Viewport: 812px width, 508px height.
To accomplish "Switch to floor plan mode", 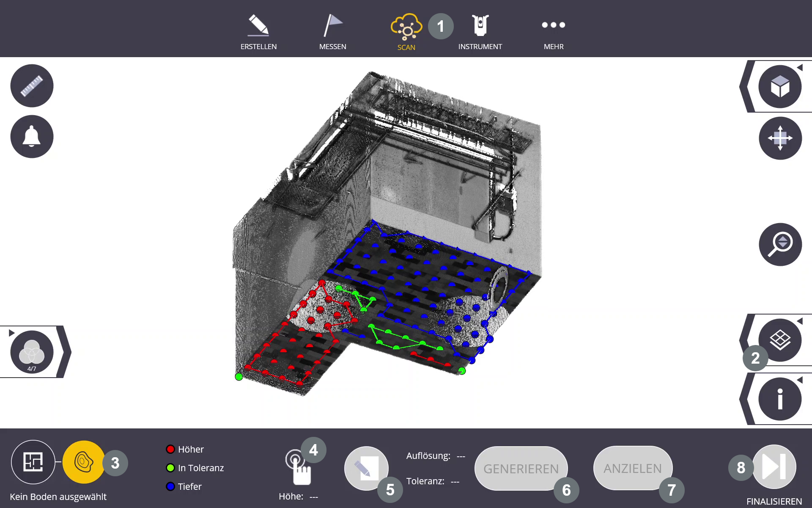I will click(33, 462).
